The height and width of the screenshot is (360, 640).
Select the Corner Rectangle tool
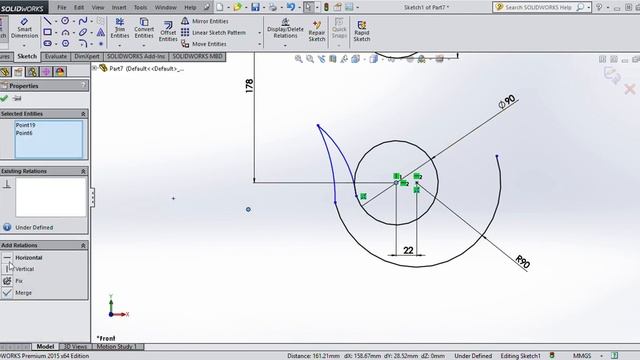48,32
